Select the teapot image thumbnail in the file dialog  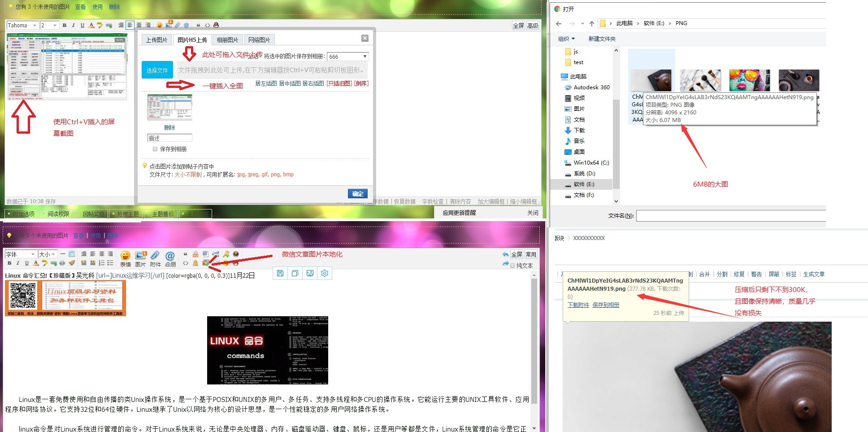(x=651, y=80)
